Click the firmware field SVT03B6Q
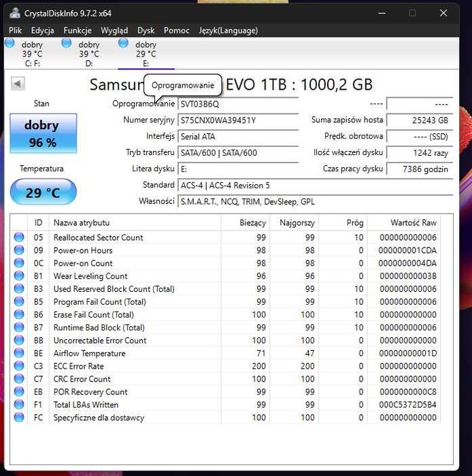The height and width of the screenshot is (476, 472). (x=238, y=104)
